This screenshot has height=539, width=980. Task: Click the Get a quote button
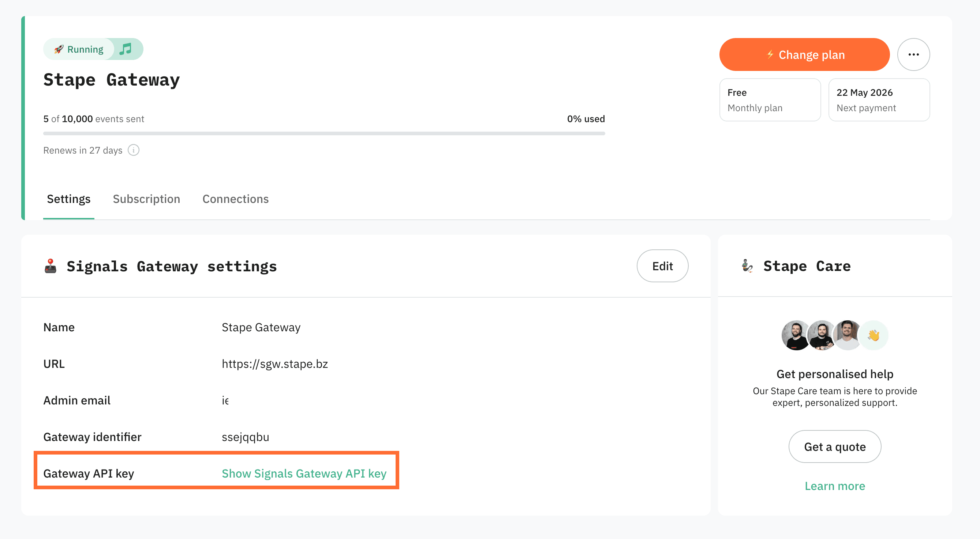835,446
